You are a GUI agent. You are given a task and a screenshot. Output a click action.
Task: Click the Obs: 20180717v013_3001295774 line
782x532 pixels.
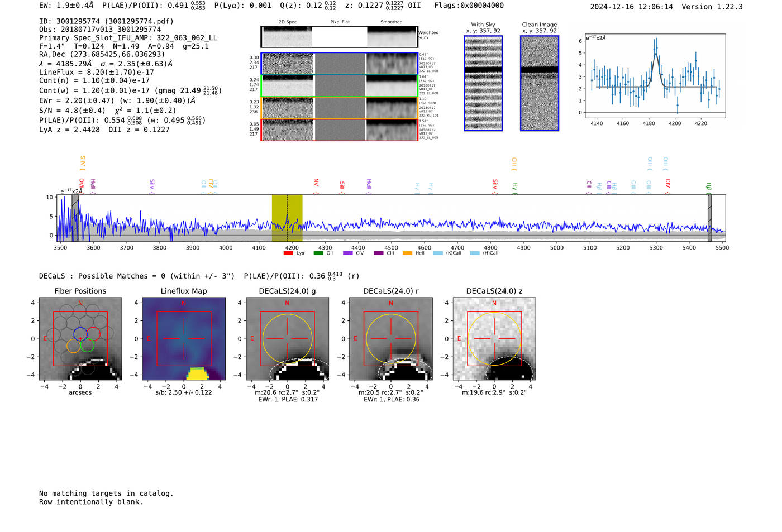click(x=100, y=30)
